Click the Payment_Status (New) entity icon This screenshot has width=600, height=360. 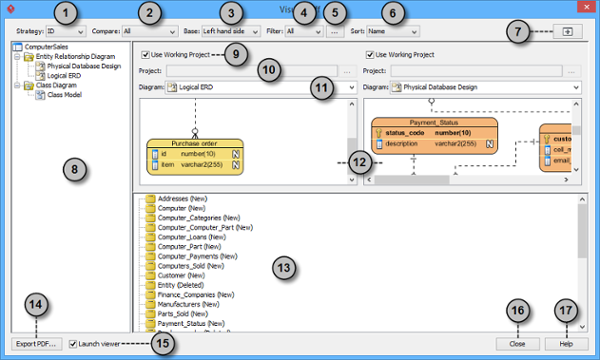[150, 323]
